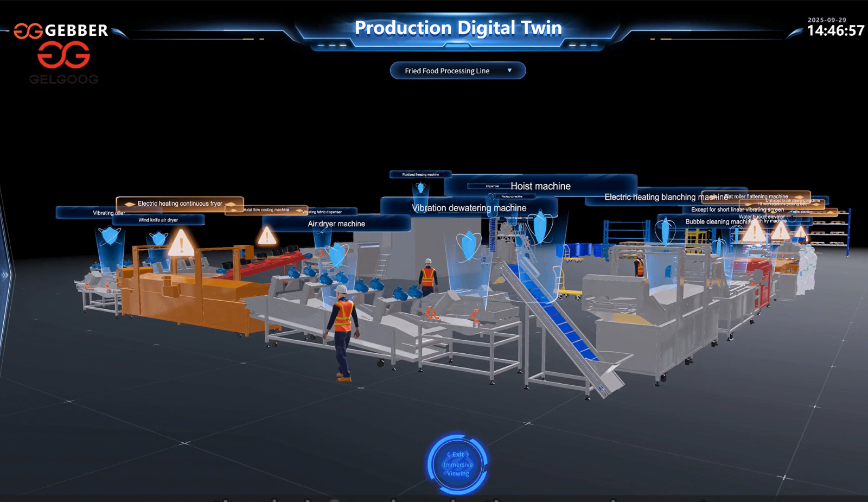
Task: Select the Hoist machine label
Action: pyautogui.click(x=540, y=186)
